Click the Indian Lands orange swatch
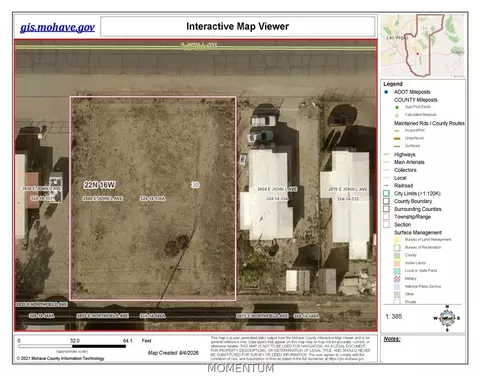480x376 pixels. coord(397,263)
